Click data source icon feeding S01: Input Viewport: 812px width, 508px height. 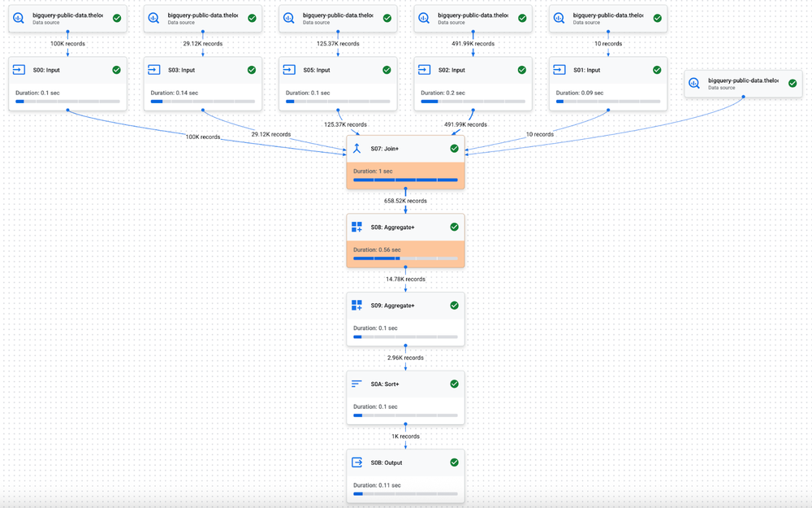[559, 18]
